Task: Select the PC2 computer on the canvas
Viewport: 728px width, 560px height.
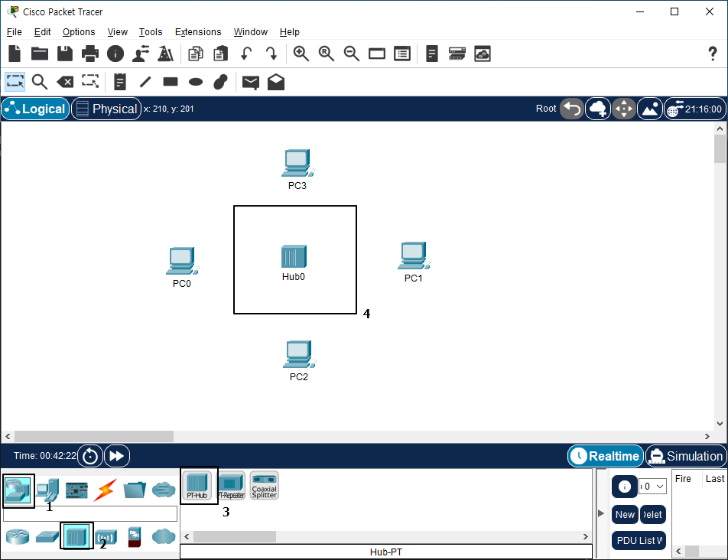Action: click(299, 354)
